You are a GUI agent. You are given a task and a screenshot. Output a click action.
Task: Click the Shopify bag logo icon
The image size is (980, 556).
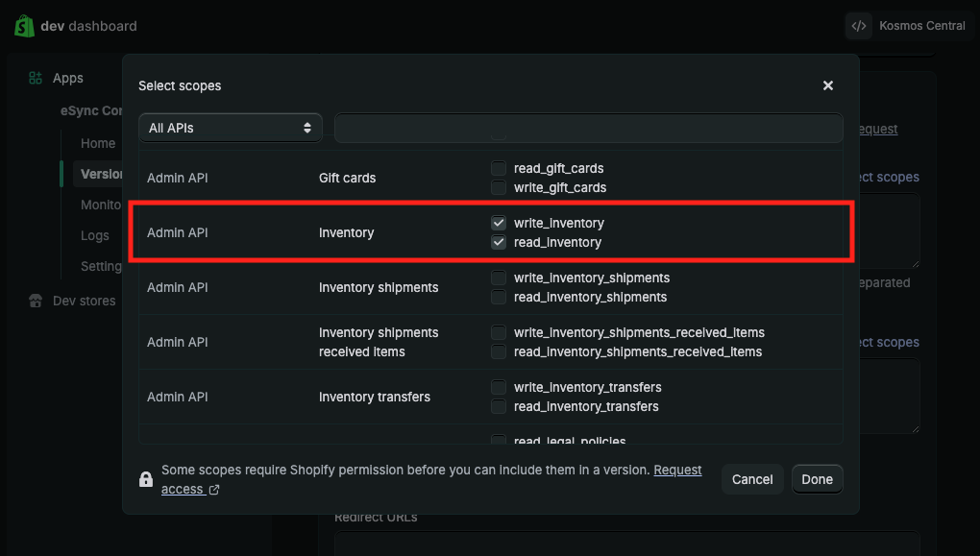(x=24, y=26)
